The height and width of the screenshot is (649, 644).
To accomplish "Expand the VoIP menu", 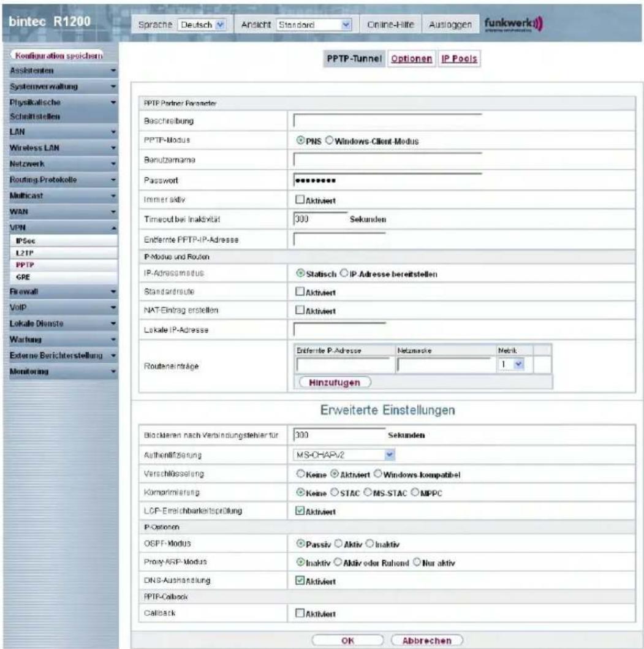I will click(62, 308).
